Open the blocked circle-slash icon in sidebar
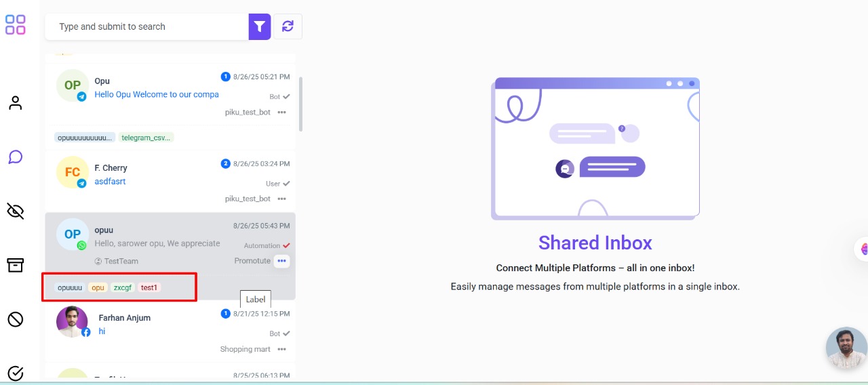This screenshot has height=385, width=868. pyautogui.click(x=15, y=319)
